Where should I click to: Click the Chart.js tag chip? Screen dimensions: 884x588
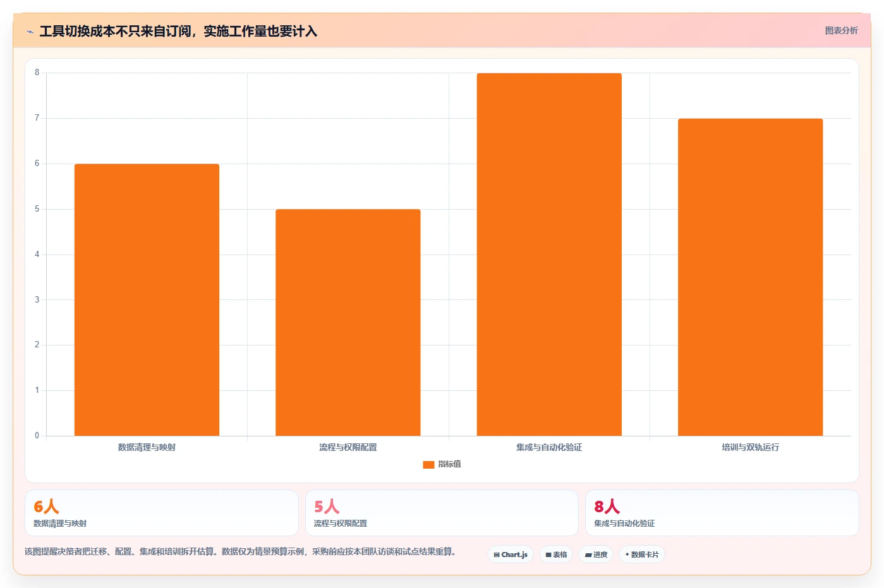tap(511, 555)
